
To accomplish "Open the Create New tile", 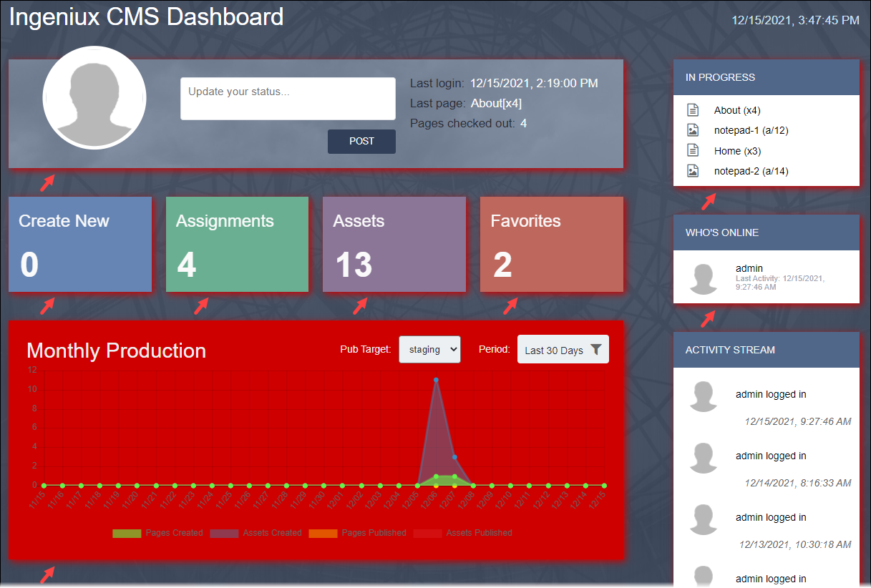I will click(x=80, y=245).
